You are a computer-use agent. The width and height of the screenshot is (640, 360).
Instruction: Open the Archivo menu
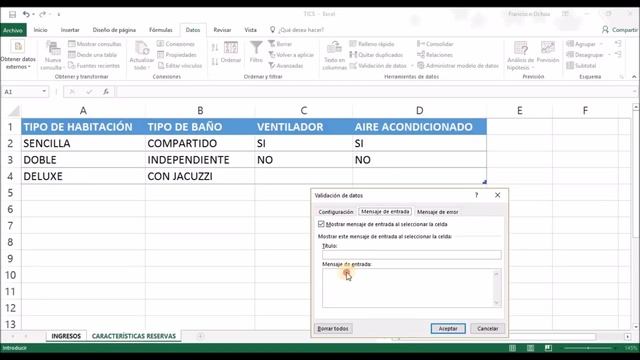point(13,30)
